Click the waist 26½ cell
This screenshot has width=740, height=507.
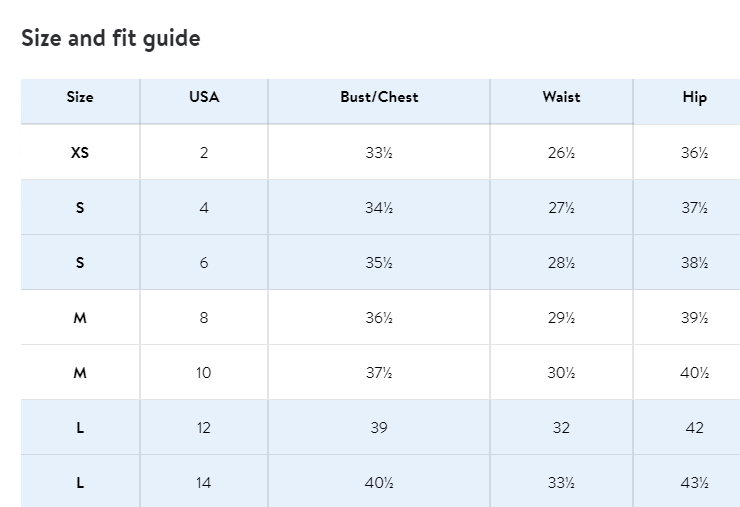(x=561, y=153)
